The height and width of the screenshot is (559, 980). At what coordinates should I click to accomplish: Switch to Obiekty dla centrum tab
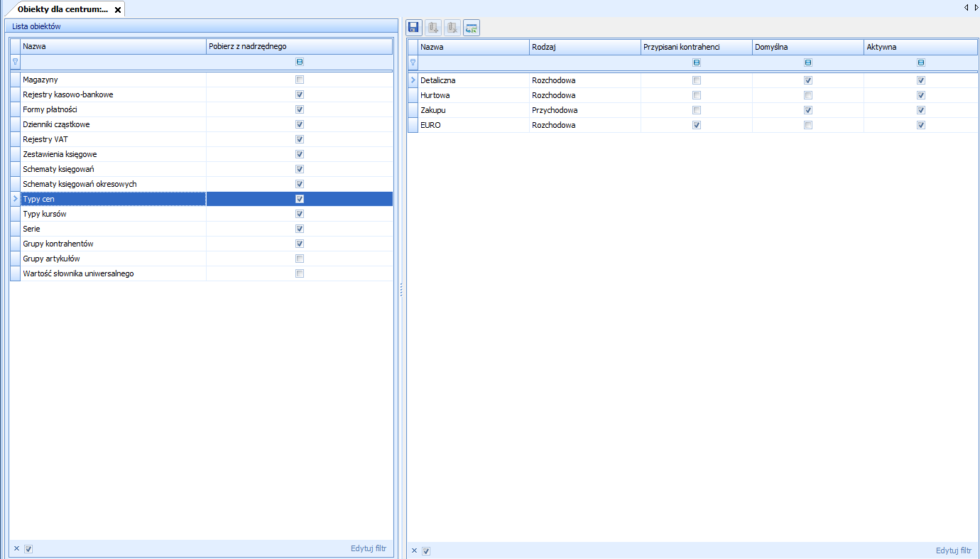pyautogui.click(x=62, y=10)
